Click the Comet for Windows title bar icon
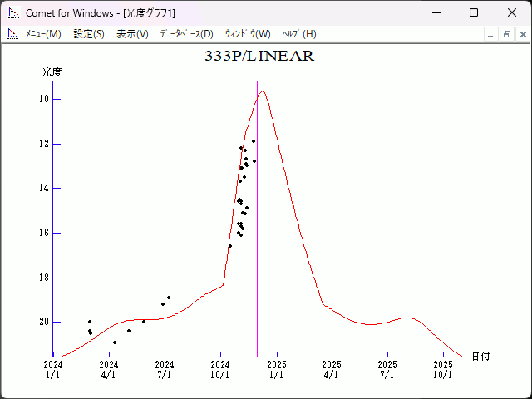This screenshot has width=532, height=399. (x=13, y=13)
